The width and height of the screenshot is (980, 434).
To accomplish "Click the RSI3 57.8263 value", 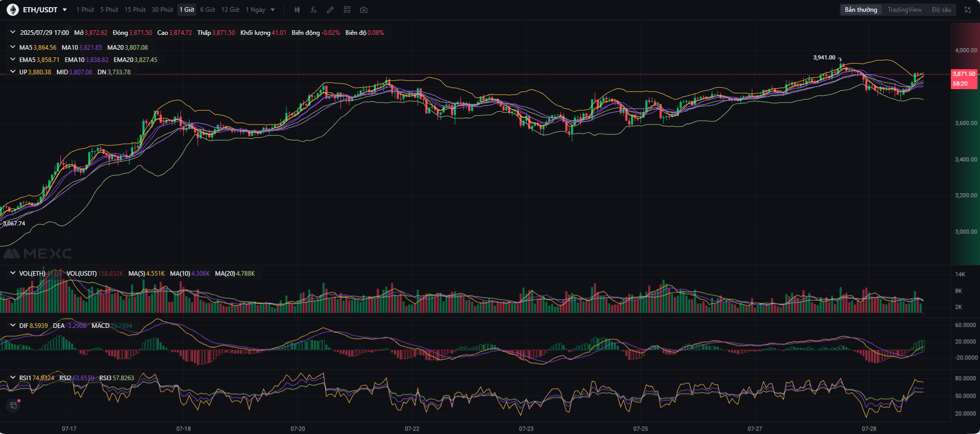I will pos(117,378).
